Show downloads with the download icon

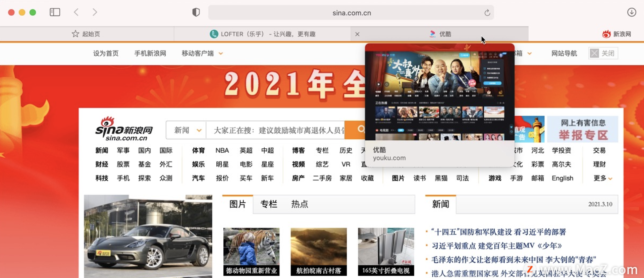[x=632, y=12]
